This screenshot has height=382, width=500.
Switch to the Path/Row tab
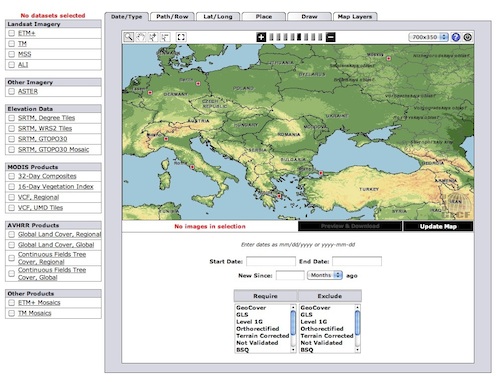(172, 17)
